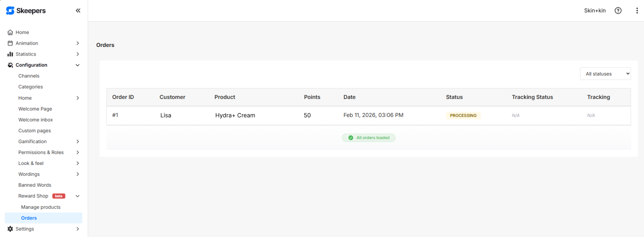This screenshot has width=644, height=237.
Task: Collapse the Configuration section chevron
Action: pos(77,65)
